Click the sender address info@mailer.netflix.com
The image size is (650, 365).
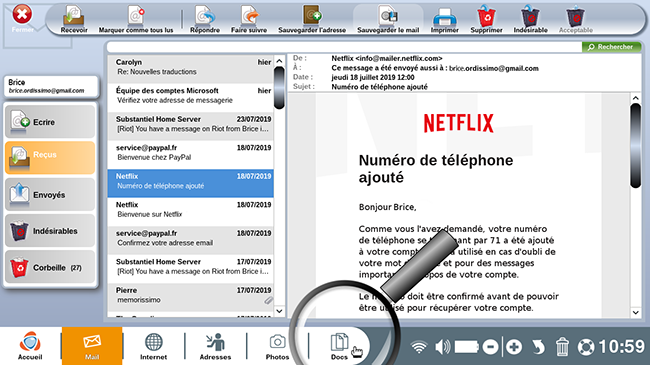(x=399, y=58)
